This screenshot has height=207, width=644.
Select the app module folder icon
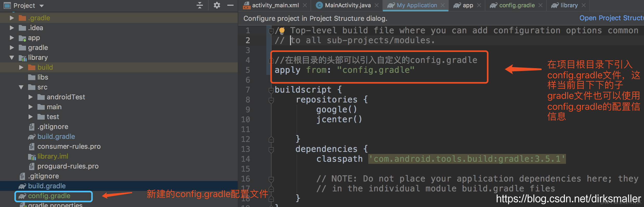pyautogui.click(x=22, y=38)
